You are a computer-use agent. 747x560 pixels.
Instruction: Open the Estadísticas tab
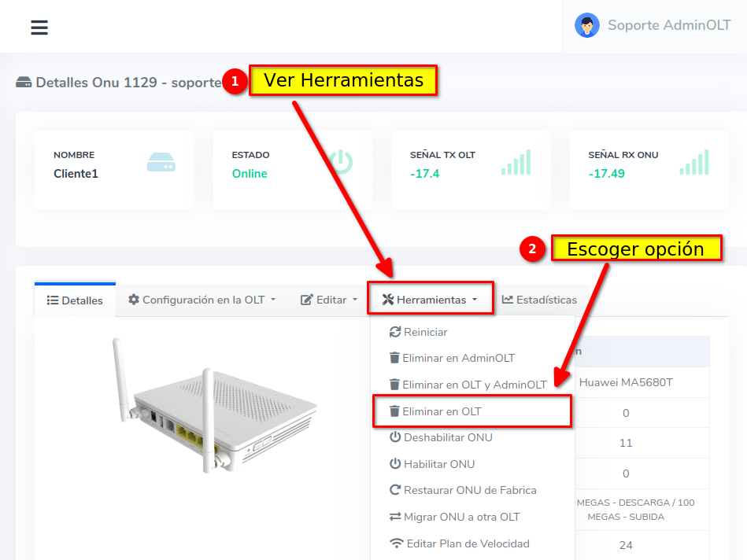[539, 300]
